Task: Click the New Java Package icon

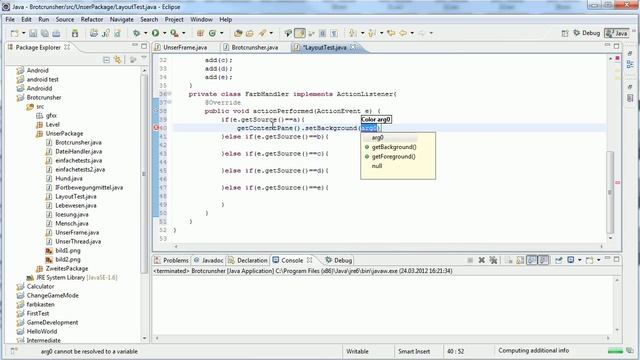Action: pos(200,33)
